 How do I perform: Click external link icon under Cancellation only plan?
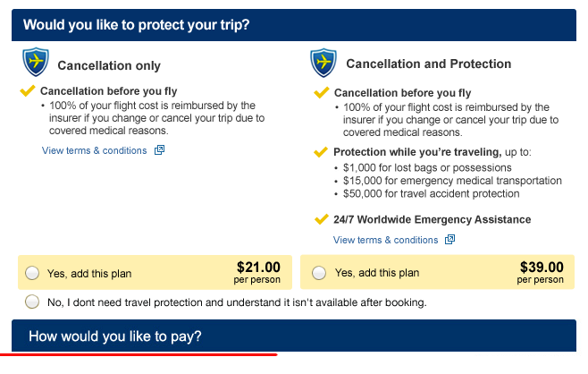pyautogui.click(x=160, y=150)
